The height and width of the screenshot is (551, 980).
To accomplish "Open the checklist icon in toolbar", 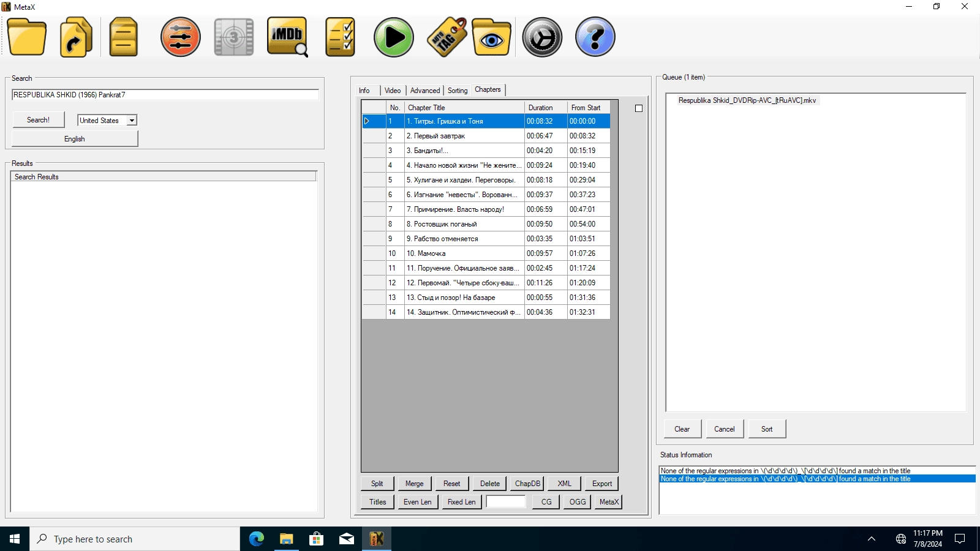I will (341, 37).
